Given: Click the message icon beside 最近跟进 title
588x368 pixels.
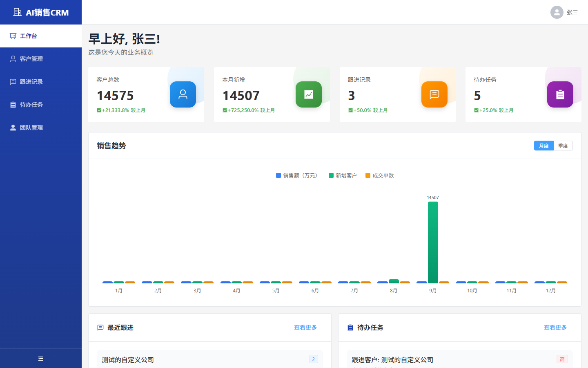Looking at the screenshot, I should coord(100,328).
